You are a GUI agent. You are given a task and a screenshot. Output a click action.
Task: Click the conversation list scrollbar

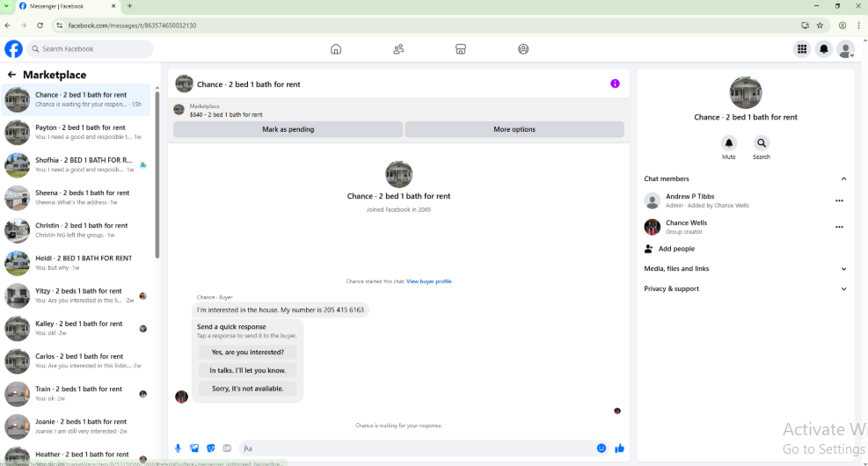tap(157, 174)
